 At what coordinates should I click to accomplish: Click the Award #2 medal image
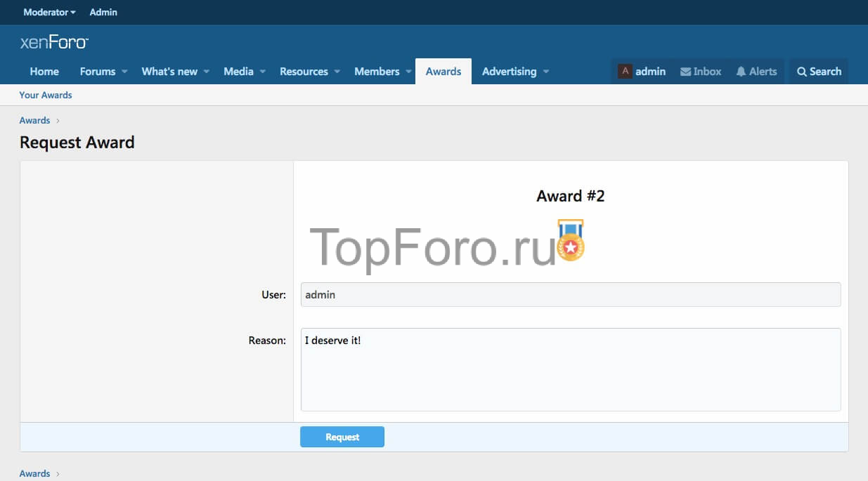[x=571, y=240]
